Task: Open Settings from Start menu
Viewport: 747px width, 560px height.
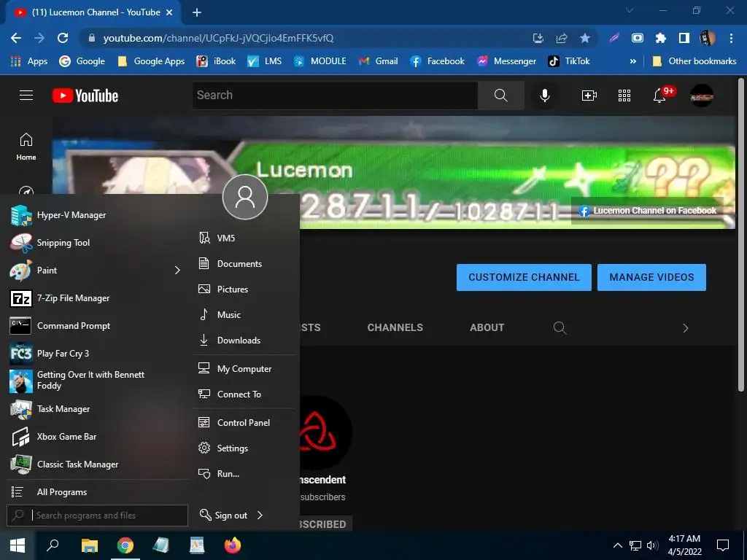Action: 245,448
